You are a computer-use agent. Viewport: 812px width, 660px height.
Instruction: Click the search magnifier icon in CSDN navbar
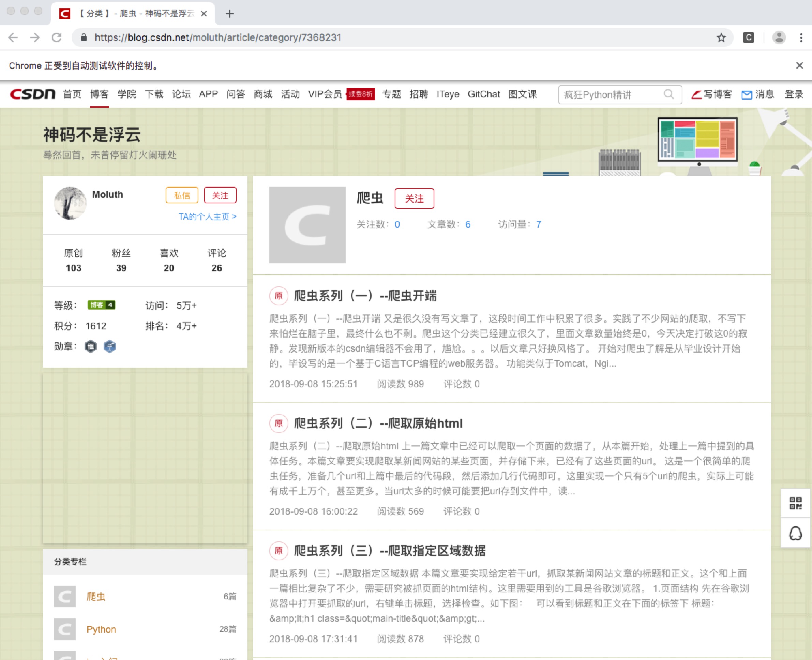pos(668,94)
